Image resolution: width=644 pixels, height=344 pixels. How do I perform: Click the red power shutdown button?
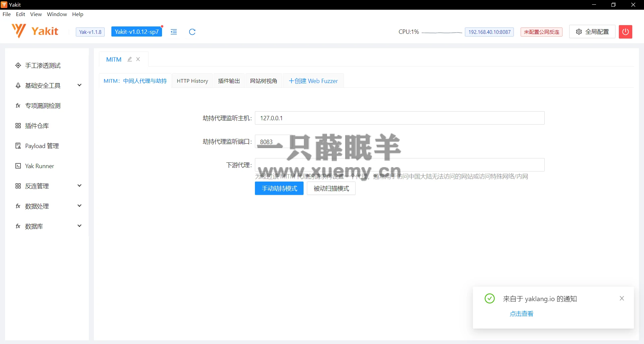625,32
